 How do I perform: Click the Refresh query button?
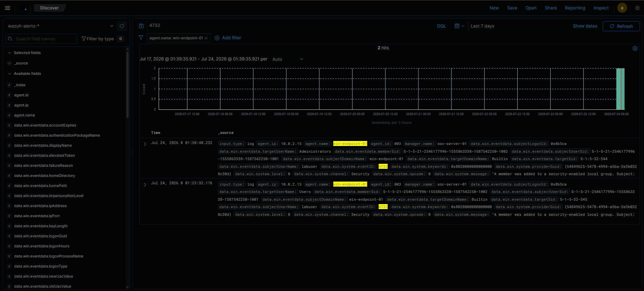[621, 26]
